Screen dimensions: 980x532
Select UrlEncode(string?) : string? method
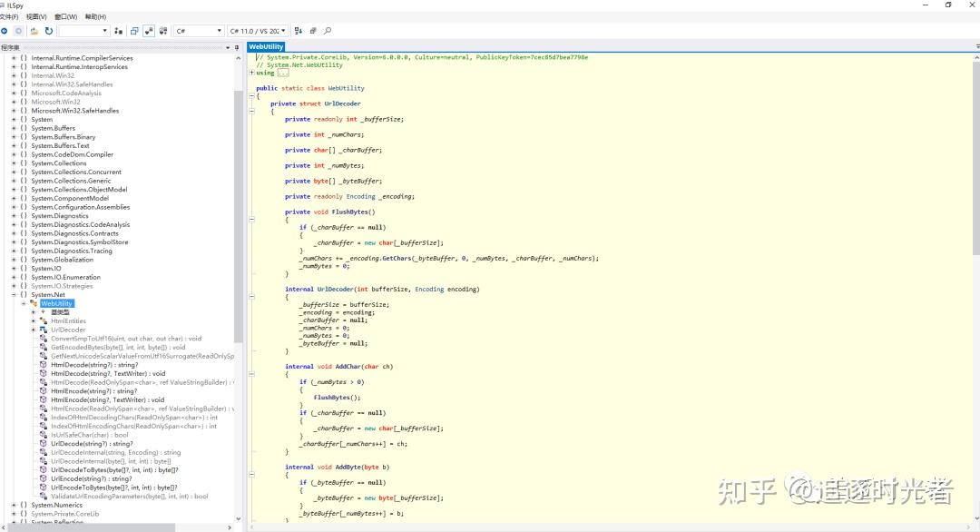click(x=92, y=478)
